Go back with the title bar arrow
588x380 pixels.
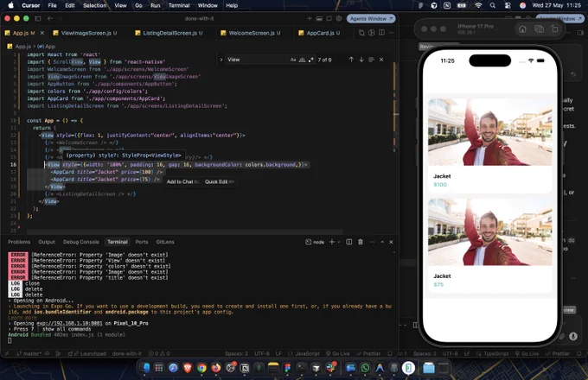pos(50,18)
